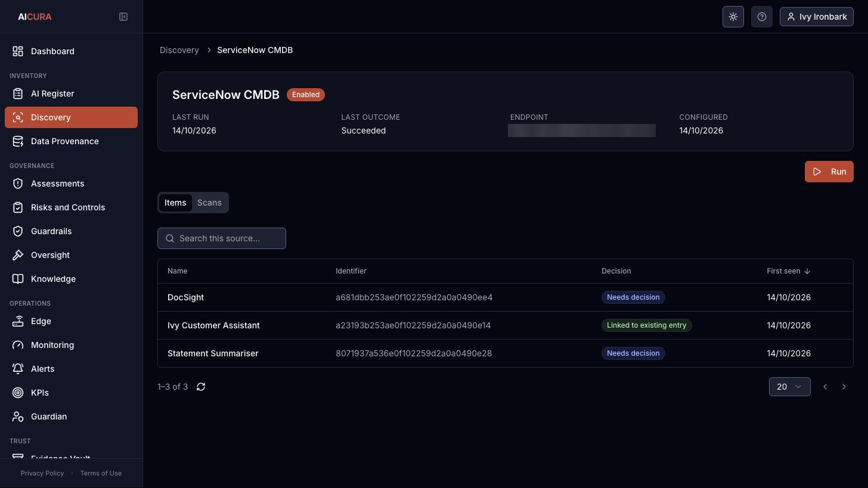
Task: Go to the previous page arrow
Action: [825, 387]
